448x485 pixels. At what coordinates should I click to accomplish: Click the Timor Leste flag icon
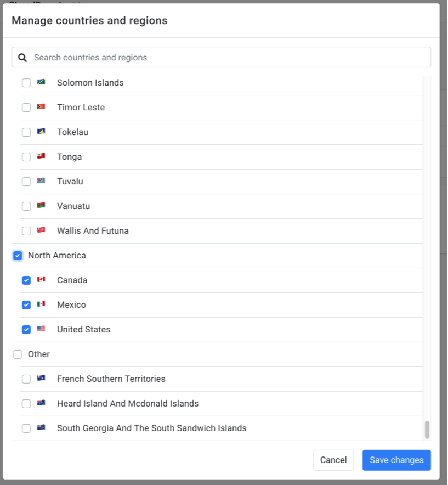(41, 107)
